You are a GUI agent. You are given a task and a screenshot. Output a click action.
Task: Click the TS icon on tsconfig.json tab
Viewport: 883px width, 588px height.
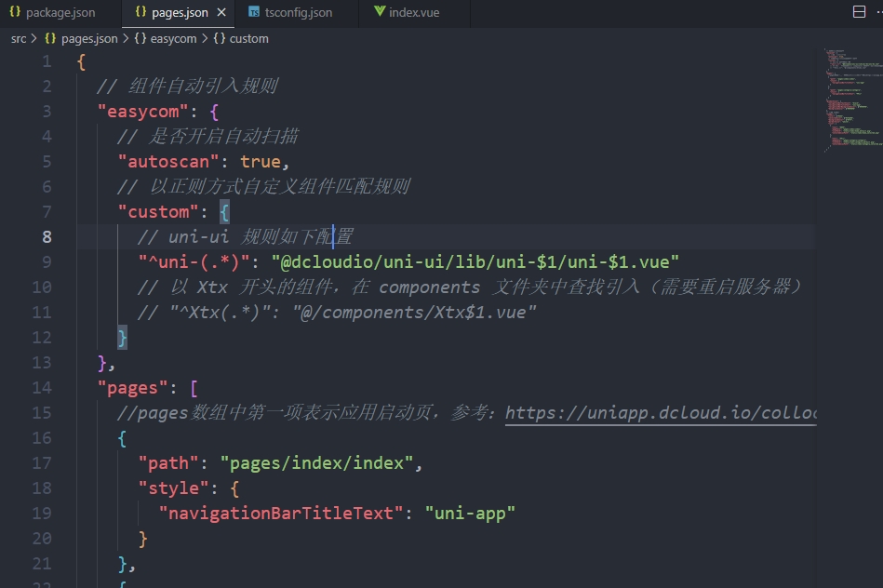254,13
